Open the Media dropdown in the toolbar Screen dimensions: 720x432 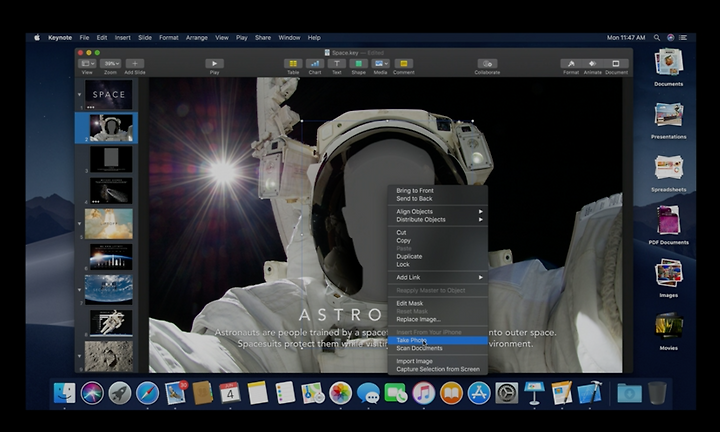[x=380, y=64]
